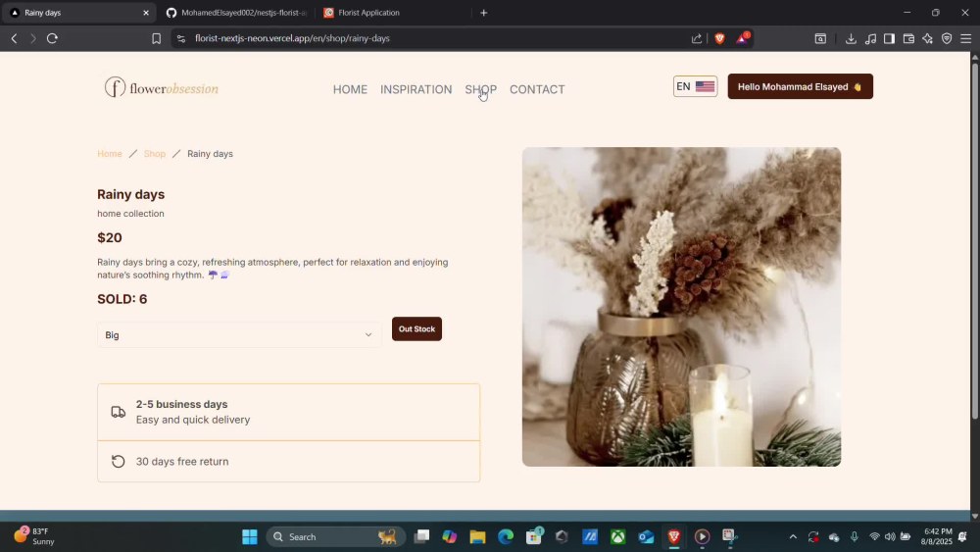Show hidden system tray icons chevron
Screen dimensions: 980x552
click(x=793, y=536)
